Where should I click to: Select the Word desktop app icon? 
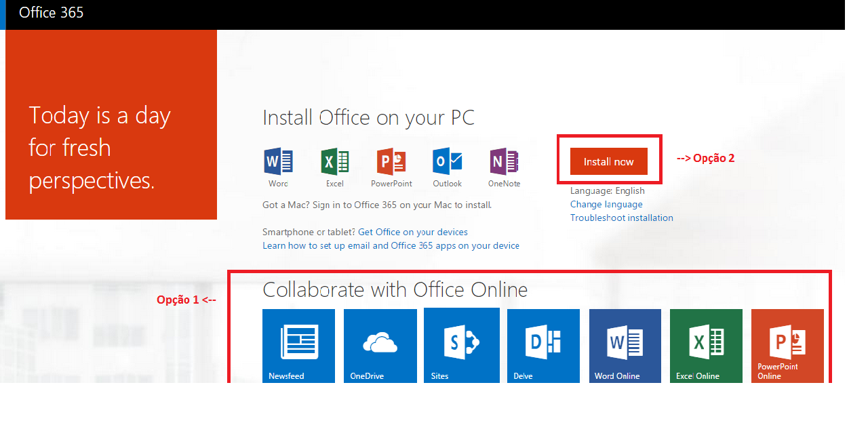[278, 161]
